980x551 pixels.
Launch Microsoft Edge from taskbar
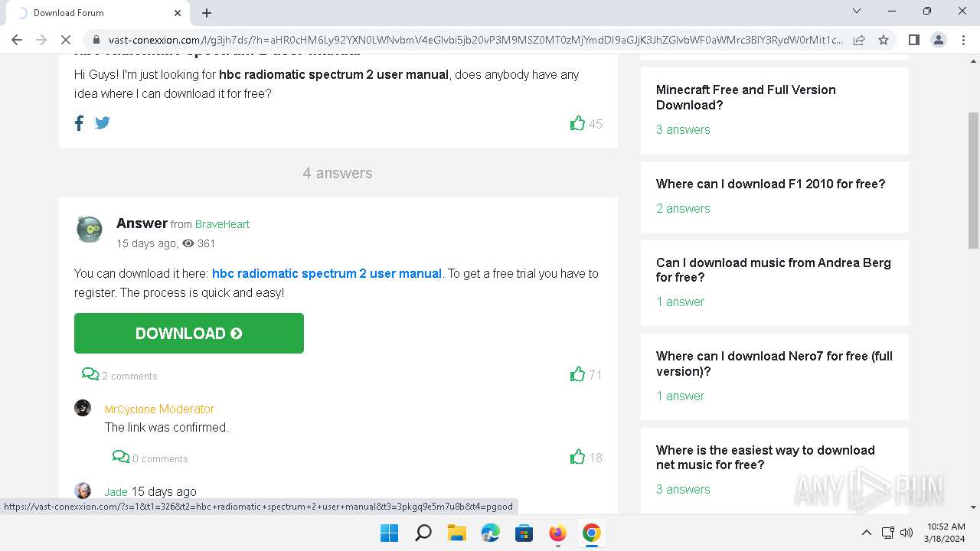click(x=490, y=533)
